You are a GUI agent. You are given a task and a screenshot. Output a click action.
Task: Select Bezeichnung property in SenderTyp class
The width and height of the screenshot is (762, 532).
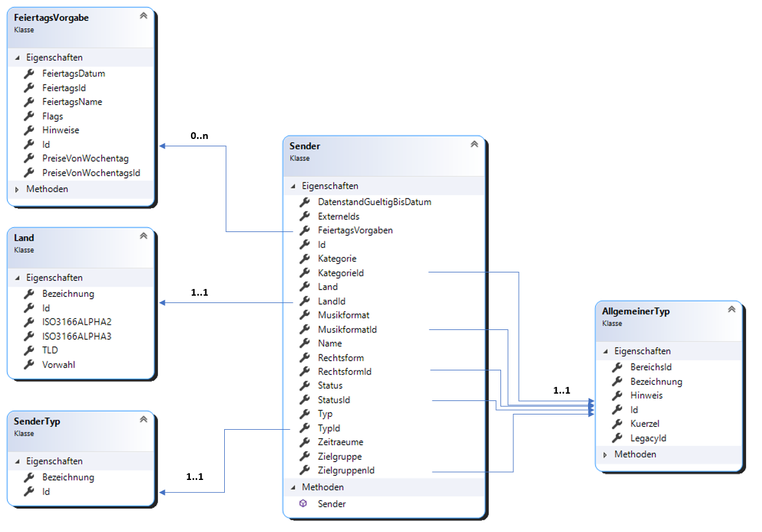pos(68,477)
